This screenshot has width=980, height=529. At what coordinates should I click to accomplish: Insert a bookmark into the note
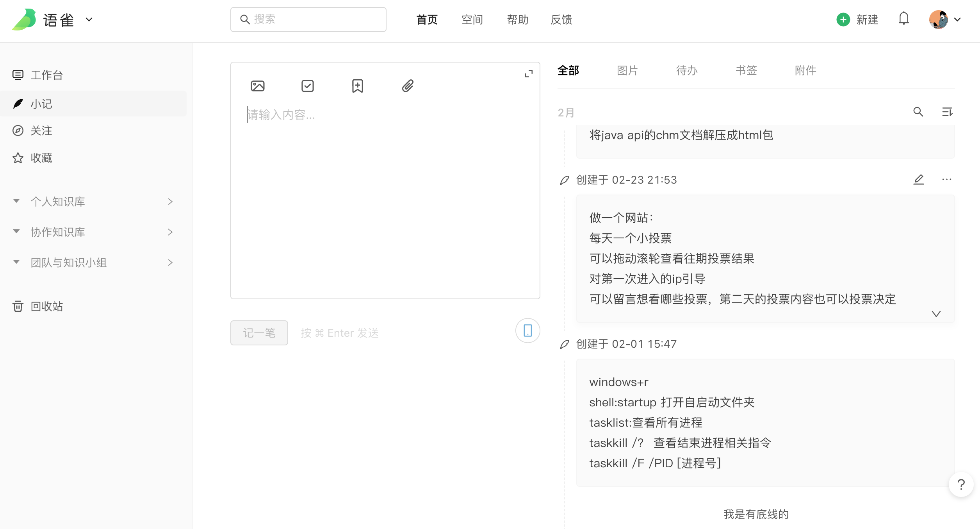click(x=357, y=86)
